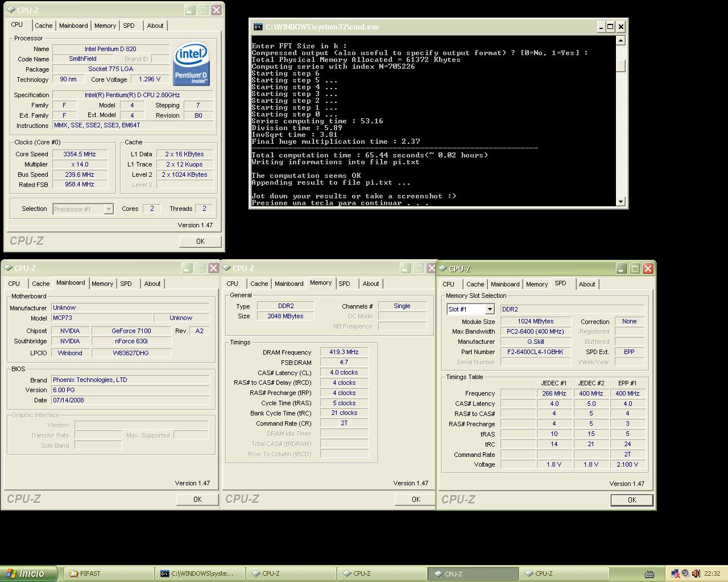The width and height of the screenshot is (728, 582).
Task: Click OK in the Mainboard window
Action: [x=197, y=500]
